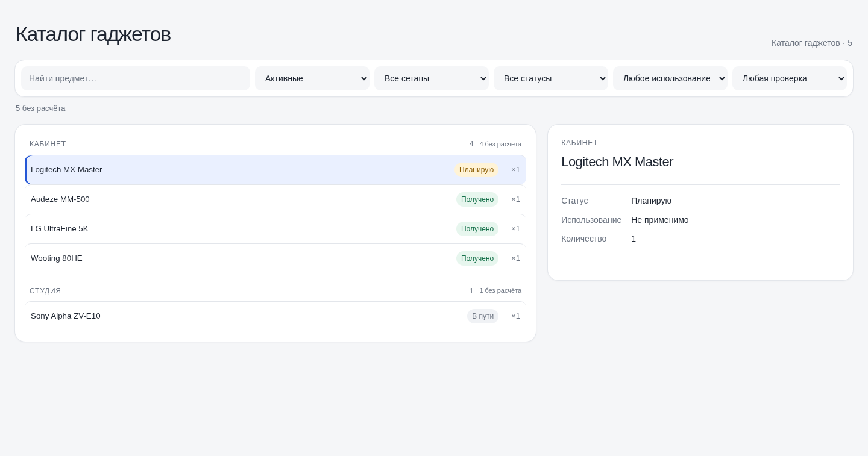Select the Logitech MX Master row
Image resolution: width=868 pixels, height=456 pixels.
(x=275, y=170)
